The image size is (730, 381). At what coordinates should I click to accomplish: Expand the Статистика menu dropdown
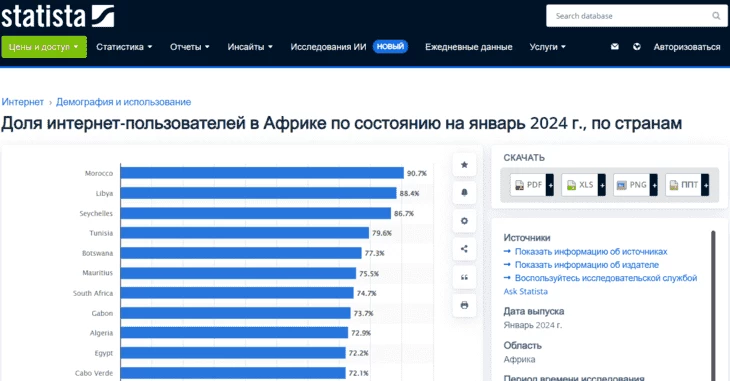pos(124,47)
